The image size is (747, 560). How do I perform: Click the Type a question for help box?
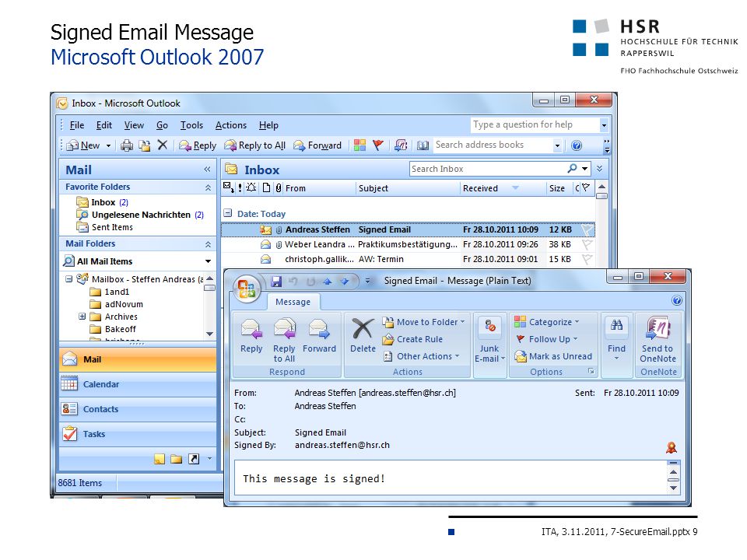pyautogui.click(x=535, y=124)
